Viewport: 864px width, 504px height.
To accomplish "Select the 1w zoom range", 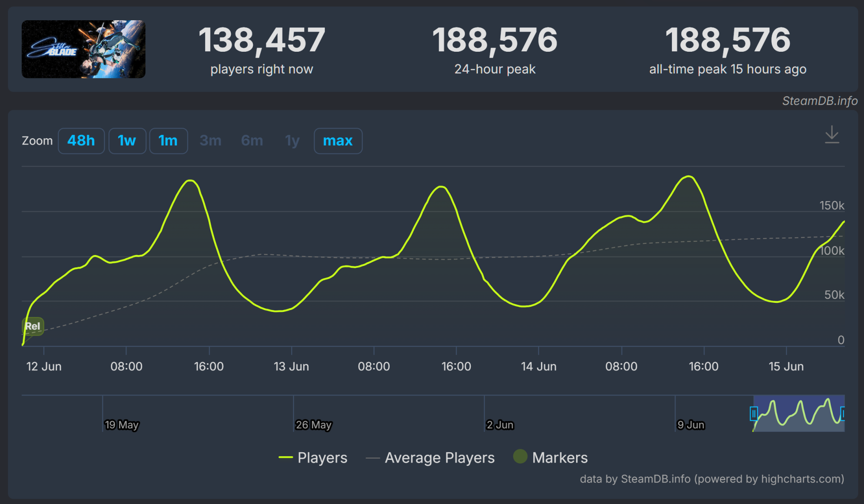I will pos(127,141).
